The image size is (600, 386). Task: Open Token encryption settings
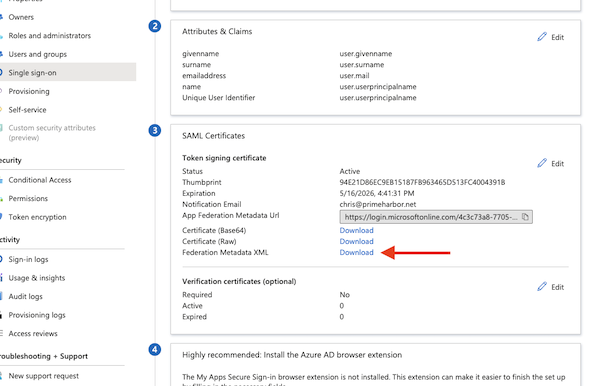click(38, 217)
